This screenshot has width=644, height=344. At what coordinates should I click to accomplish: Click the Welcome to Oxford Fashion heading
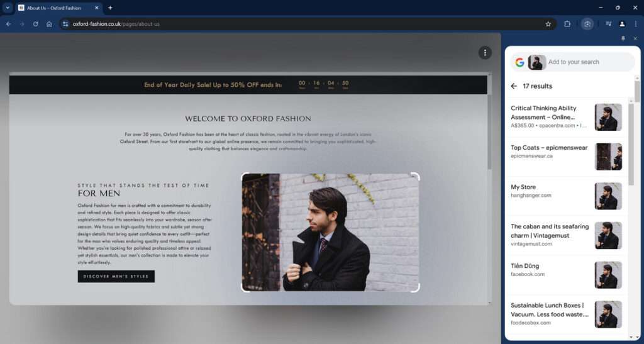click(248, 119)
